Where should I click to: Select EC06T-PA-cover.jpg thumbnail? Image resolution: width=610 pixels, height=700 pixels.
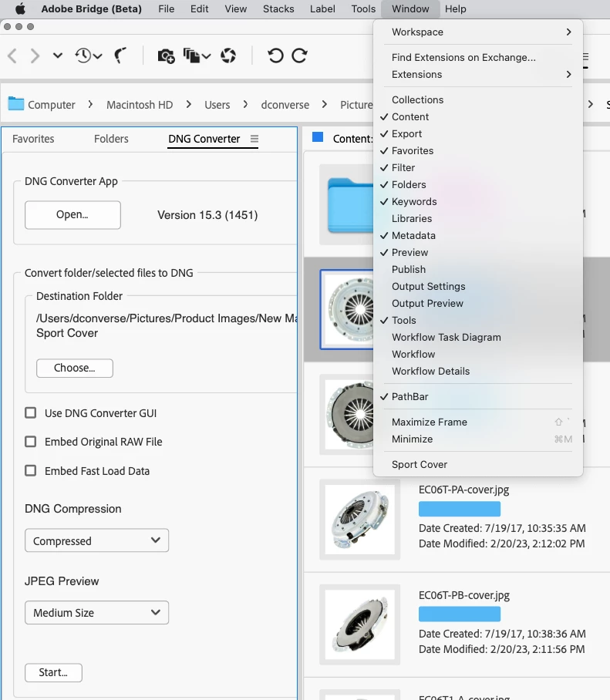click(x=359, y=520)
